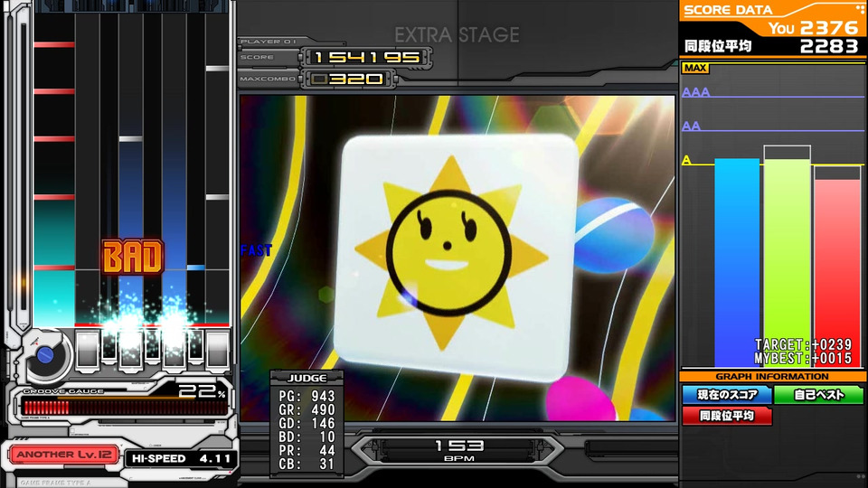Screen dimensions: 868x488
Task: Click the turntable scratch disc icon
Action: point(45,356)
